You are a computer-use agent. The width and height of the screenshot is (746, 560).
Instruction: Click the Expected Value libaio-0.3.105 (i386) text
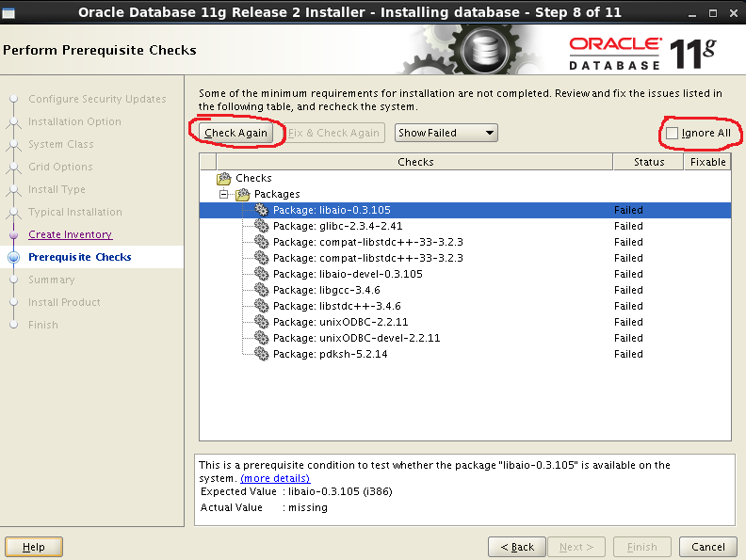click(x=340, y=491)
